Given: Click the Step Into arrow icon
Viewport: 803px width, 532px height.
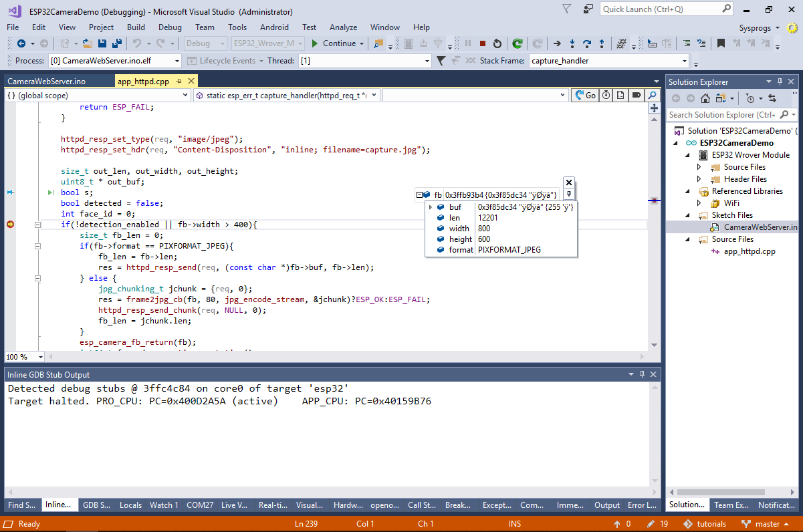Looking at the screenshot, I should click(x=572, y=43).
